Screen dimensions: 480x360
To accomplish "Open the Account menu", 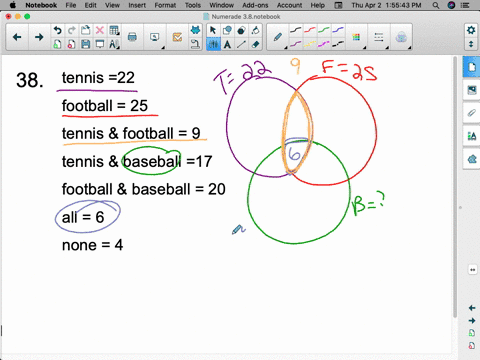I will (289, 5).
